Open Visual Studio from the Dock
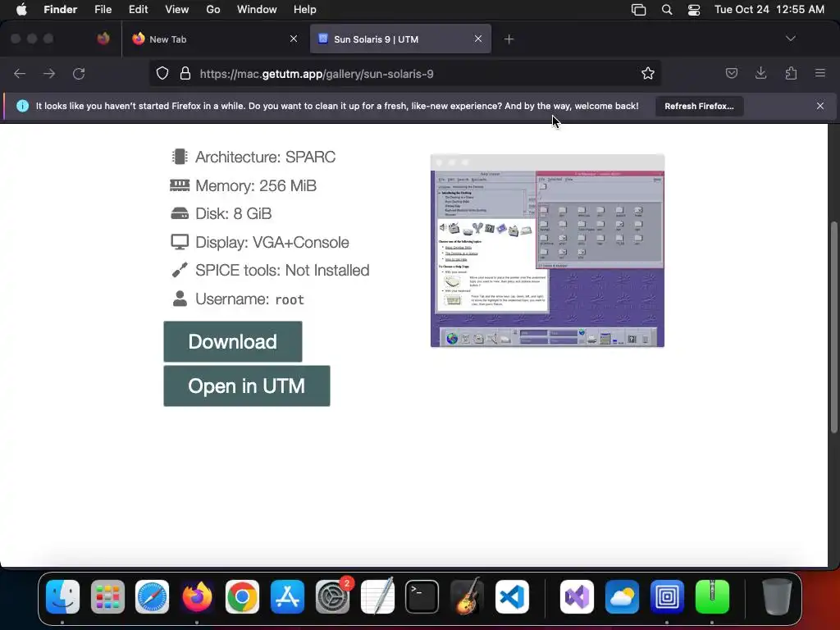This screenshot has height=630, width=840. [x=577, y=596]
